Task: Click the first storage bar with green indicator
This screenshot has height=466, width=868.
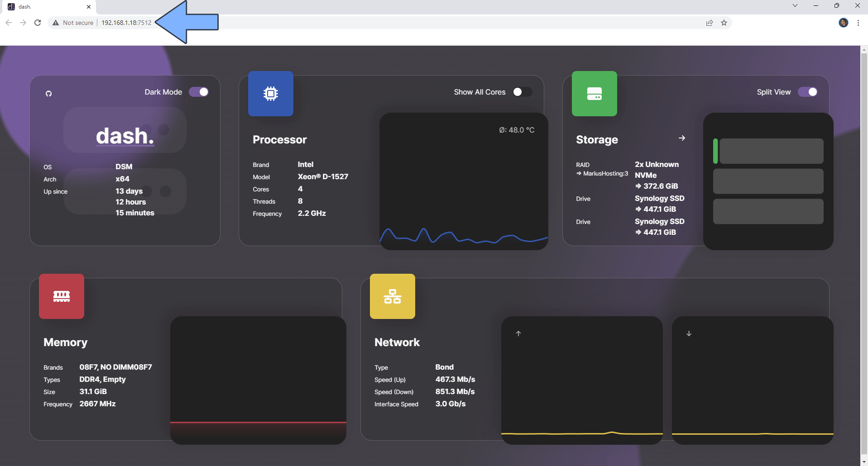Action: (x=768, y=151)
